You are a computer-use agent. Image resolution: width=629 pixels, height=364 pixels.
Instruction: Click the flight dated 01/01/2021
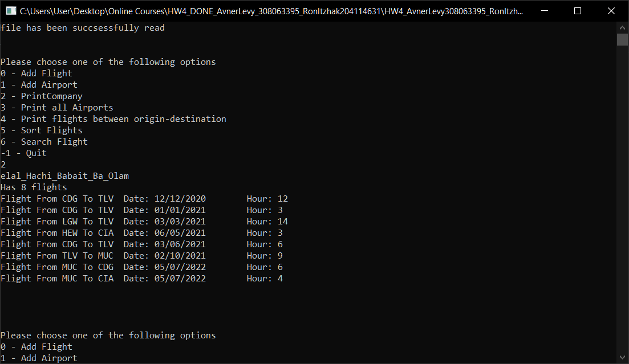tap(142, 210)
